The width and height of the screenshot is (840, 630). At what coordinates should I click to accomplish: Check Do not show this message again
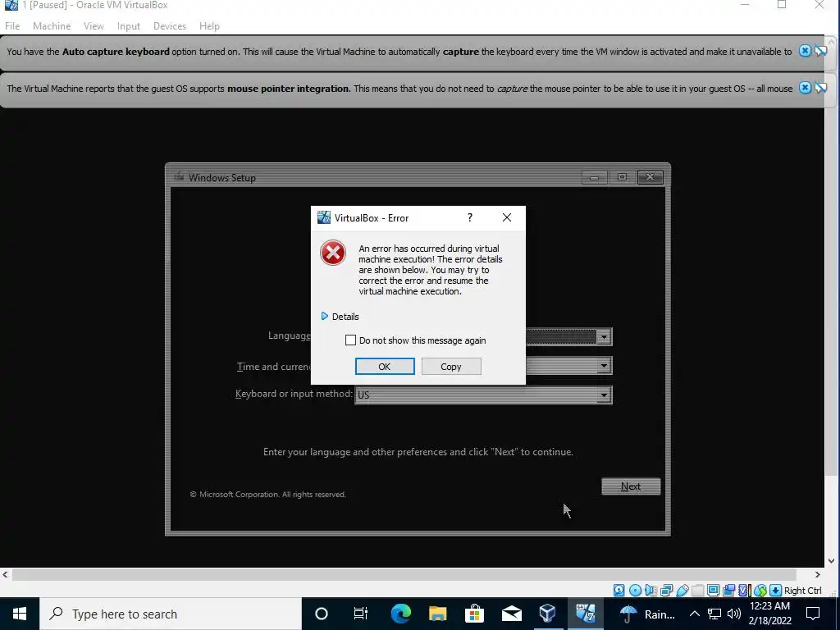pos(350,340)
